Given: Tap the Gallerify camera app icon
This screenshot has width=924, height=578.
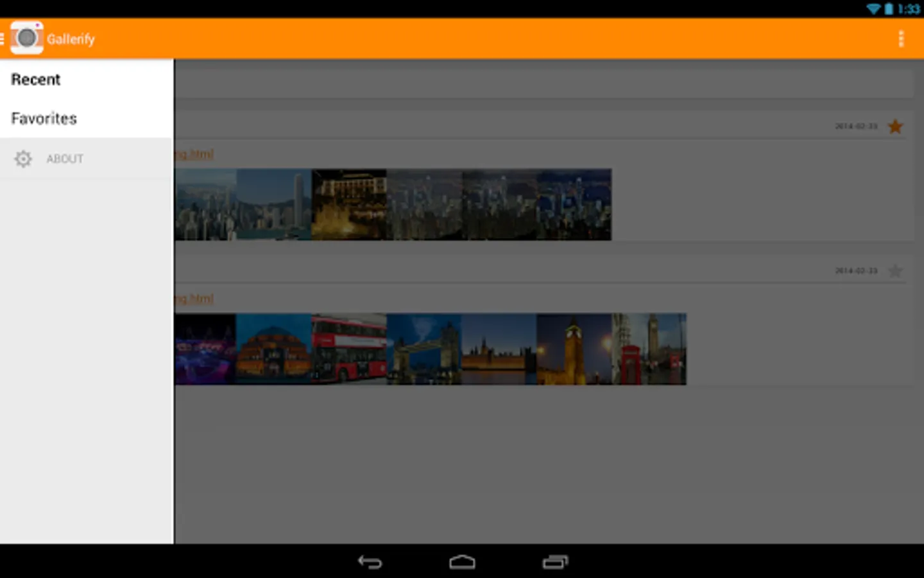Looking at the screenshot, I should pyautogui.click(x=27, y=39).
